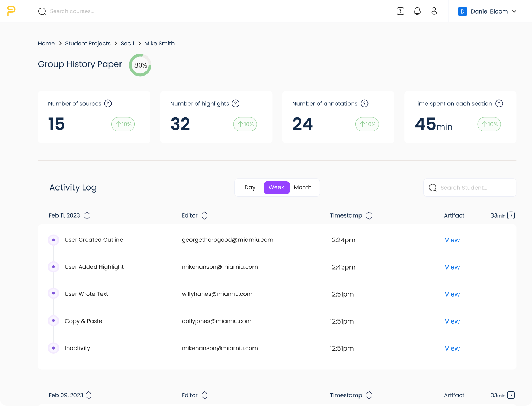Show info for Number of annotations

click(364, 104)
